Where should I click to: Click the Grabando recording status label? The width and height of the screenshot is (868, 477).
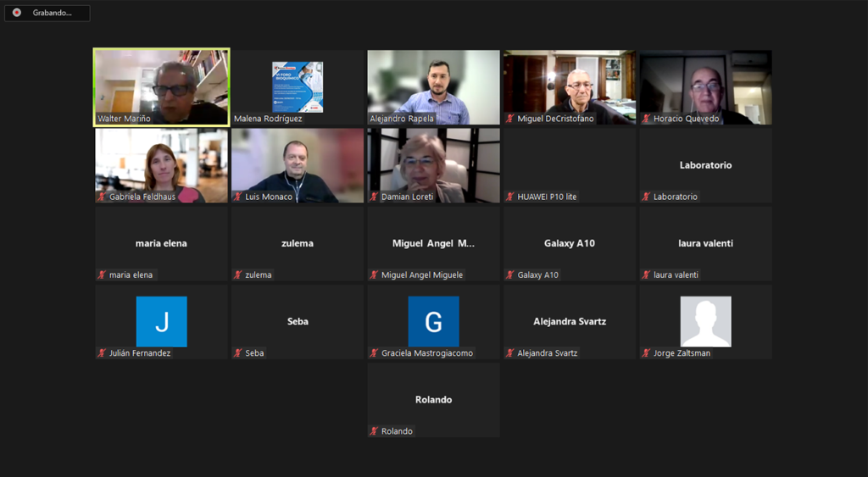click(53, 13)
